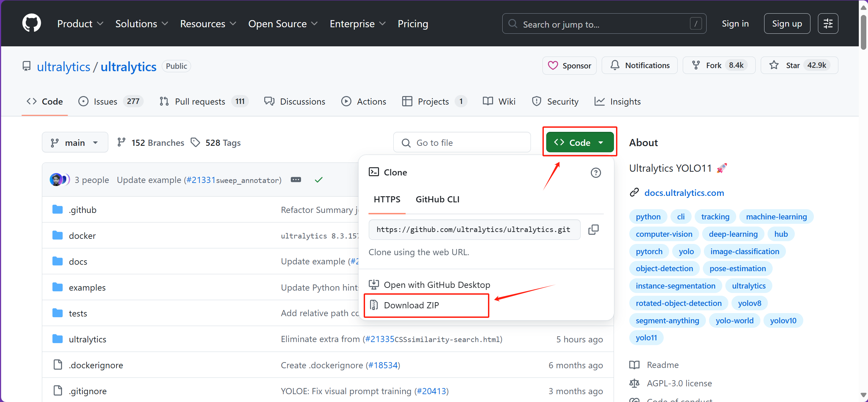Switch to the GitHub CLI tab
Viewport: 868px width, 402px height.
tap(437, 199)
